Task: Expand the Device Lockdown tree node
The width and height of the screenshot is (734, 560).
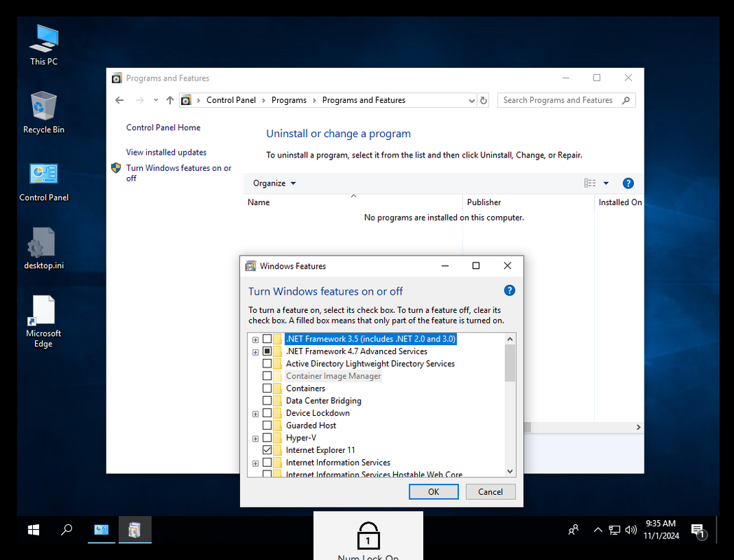Action: point(255,414)
